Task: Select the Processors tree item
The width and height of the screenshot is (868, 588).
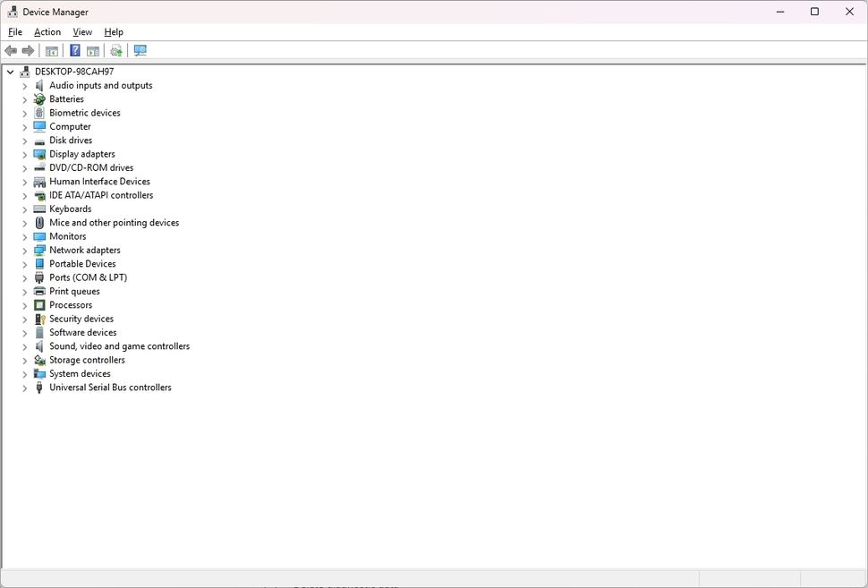Action: pyautogui.click(x=71, y=304)
